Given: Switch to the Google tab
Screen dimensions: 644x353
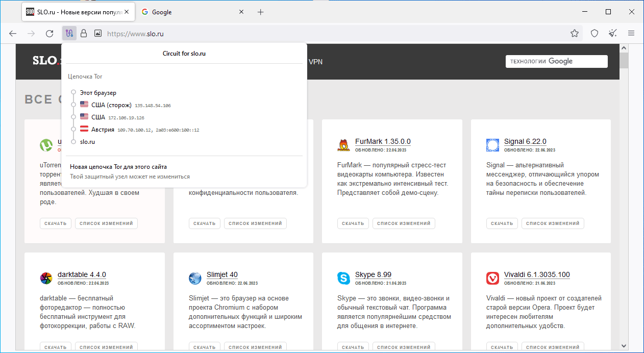Looking at the screenshot, I should 193,12.
